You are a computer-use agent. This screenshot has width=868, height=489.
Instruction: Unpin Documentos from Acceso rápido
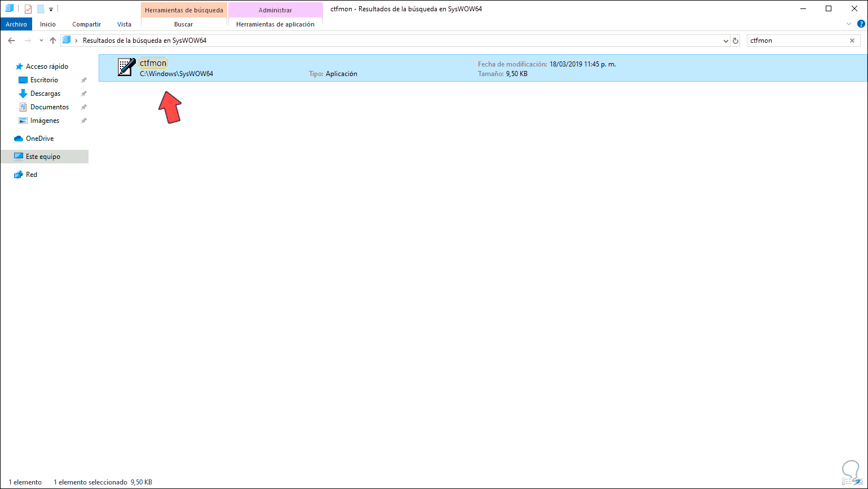pos(83,106)
